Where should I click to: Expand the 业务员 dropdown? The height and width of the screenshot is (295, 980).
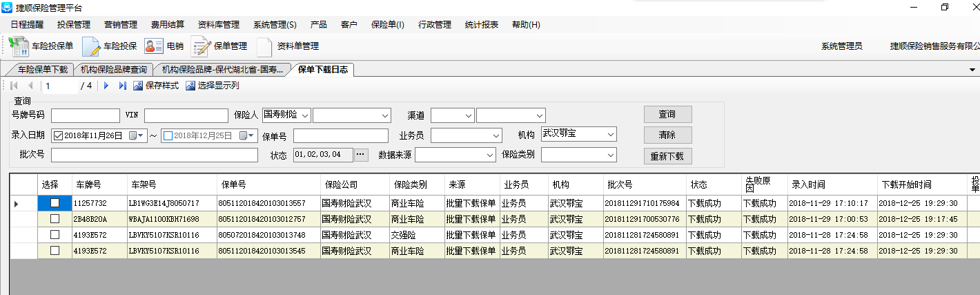click(496, 135)
